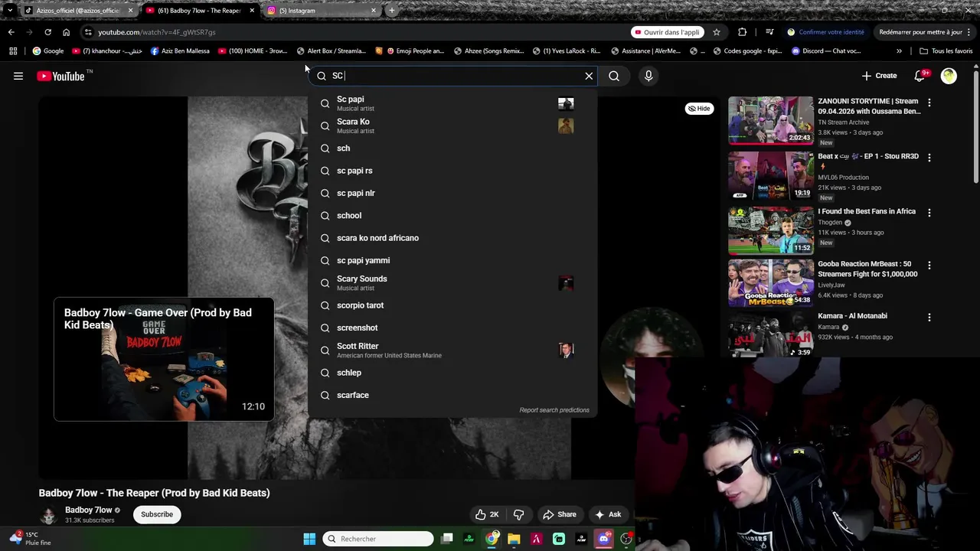
Task: Open options for ZANOUNI STORYTIME video
Action: [x=929, y=103]
